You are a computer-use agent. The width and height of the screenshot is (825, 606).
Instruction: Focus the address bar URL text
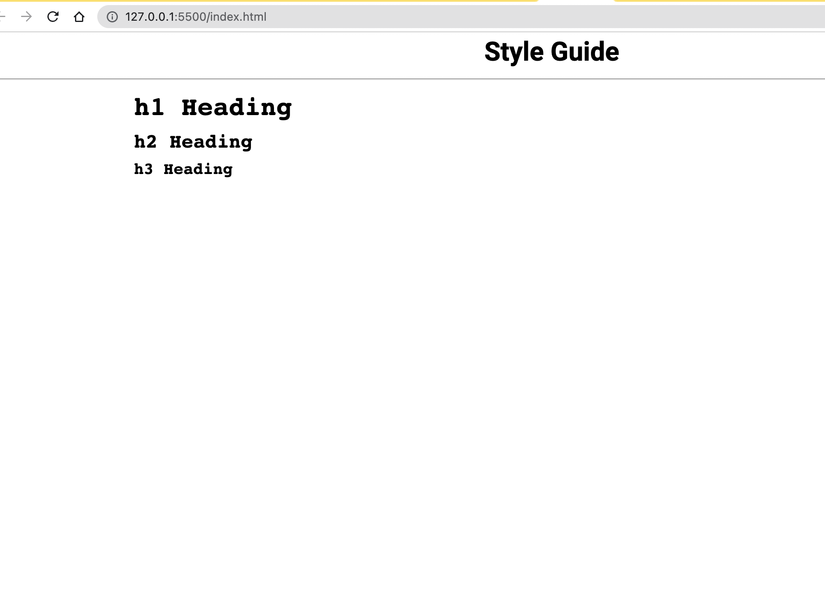coord(196,17)
